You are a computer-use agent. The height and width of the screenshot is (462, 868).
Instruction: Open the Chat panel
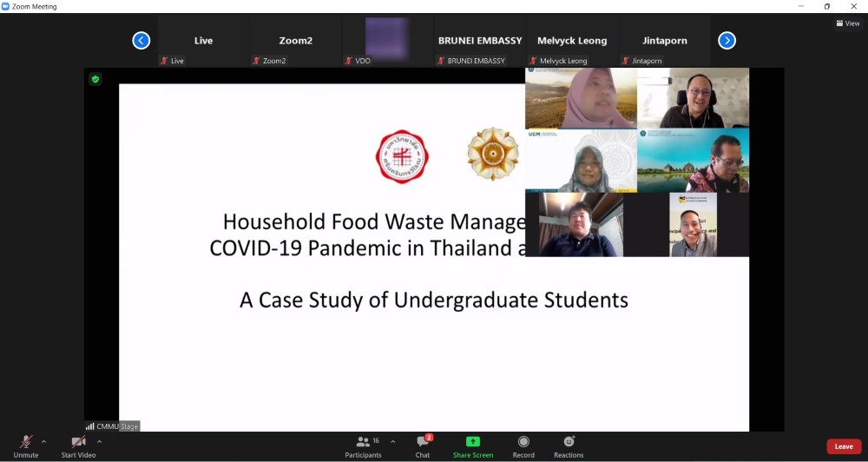423,442
